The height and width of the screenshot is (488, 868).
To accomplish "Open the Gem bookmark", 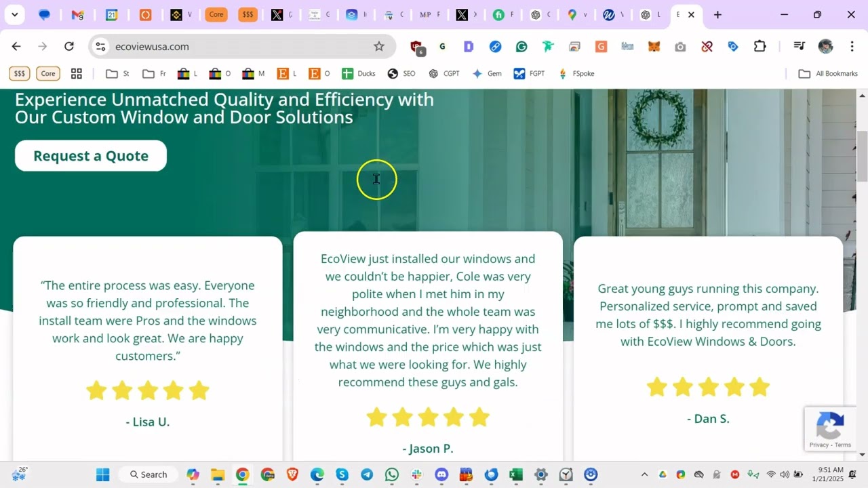I will click(x=487, y=73).
